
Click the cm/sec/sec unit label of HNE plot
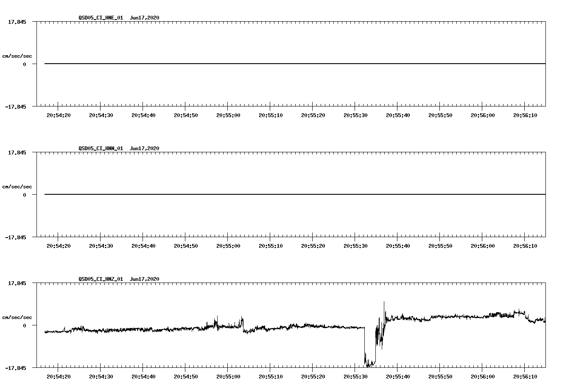pyautogui.click(x=17, y=56)
